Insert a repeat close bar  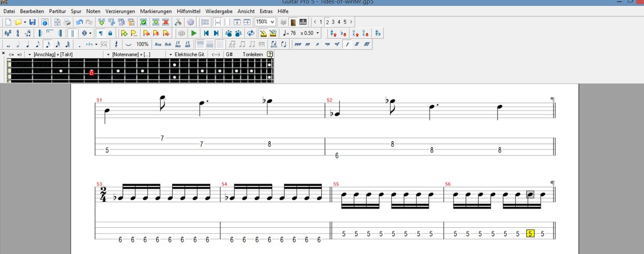60,33
